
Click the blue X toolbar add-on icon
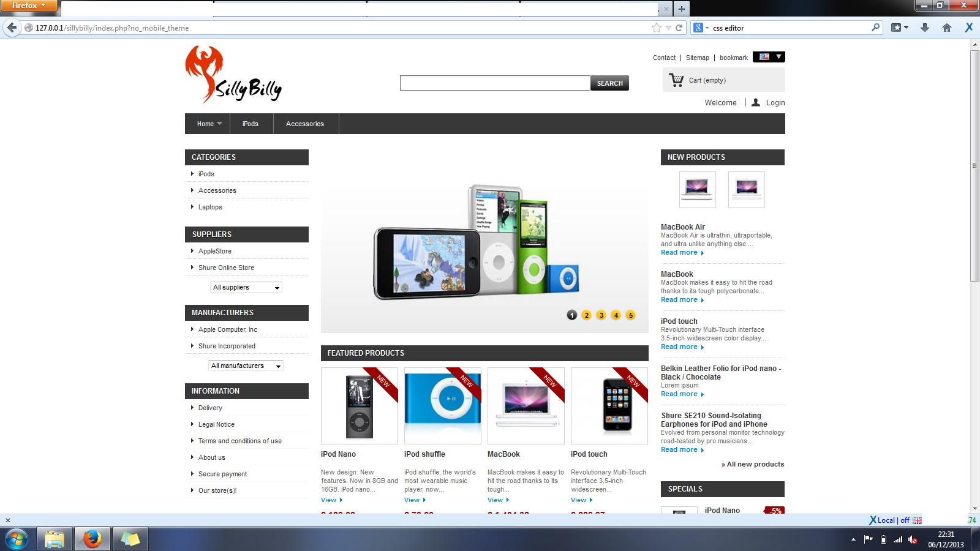[969, 28]
